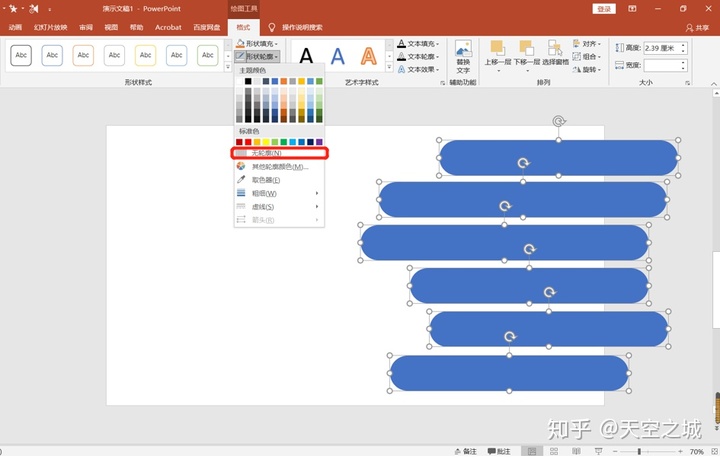Start slideshow from status bar icon
This screenshot has width=720, height=459.
click(x=598, y=452)
